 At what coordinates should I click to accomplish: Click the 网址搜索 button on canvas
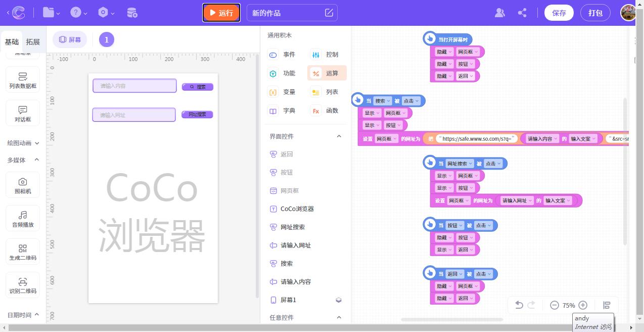(x=197, y=114)
